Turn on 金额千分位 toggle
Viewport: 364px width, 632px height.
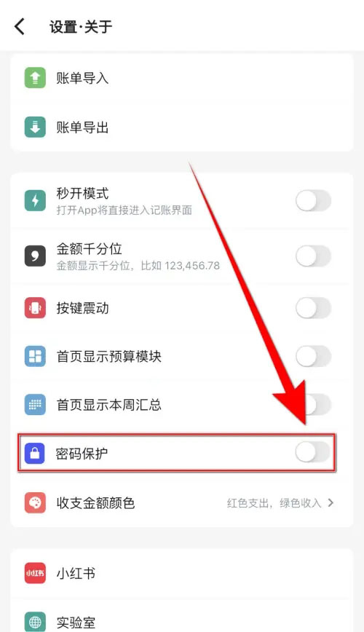[x=313, y=256]
